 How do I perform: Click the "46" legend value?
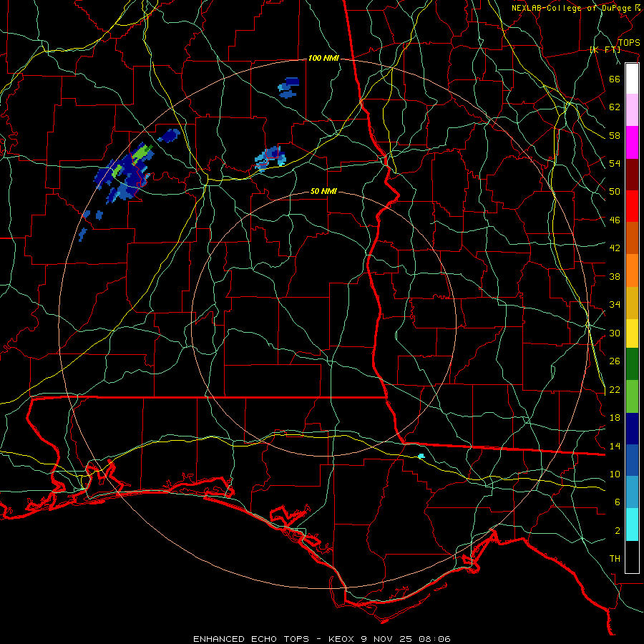click(x=615, y=220)
